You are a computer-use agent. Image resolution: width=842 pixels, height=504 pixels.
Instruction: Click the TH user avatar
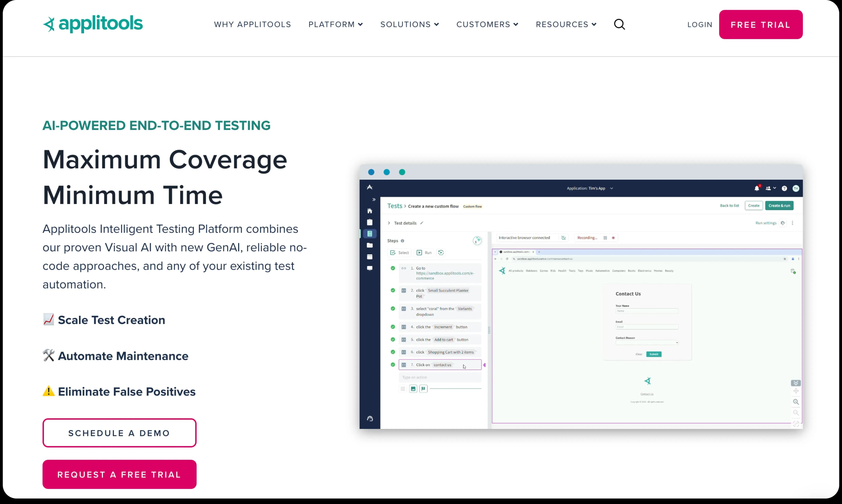[x=796, y=188]
